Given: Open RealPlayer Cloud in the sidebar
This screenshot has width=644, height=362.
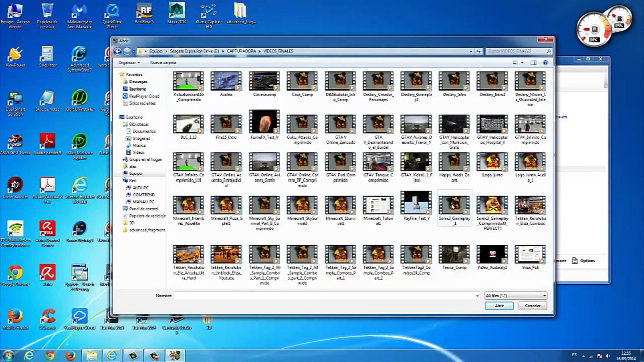Looking at the screenshot, I should 144,96.
